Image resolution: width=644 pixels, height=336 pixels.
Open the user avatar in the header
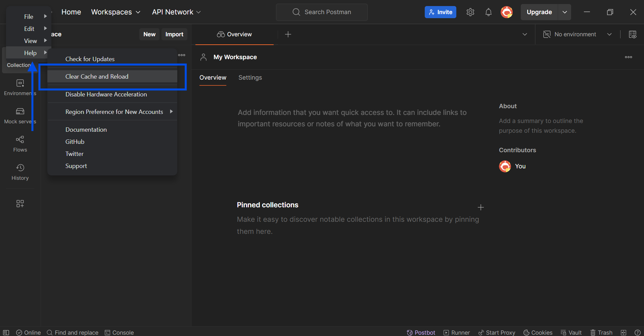(x=507, y=12)
